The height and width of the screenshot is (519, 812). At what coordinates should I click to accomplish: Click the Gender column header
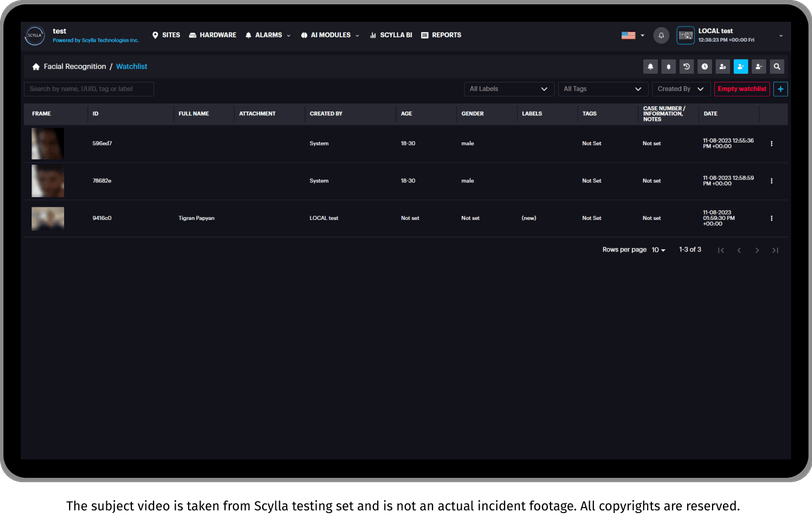472,113
